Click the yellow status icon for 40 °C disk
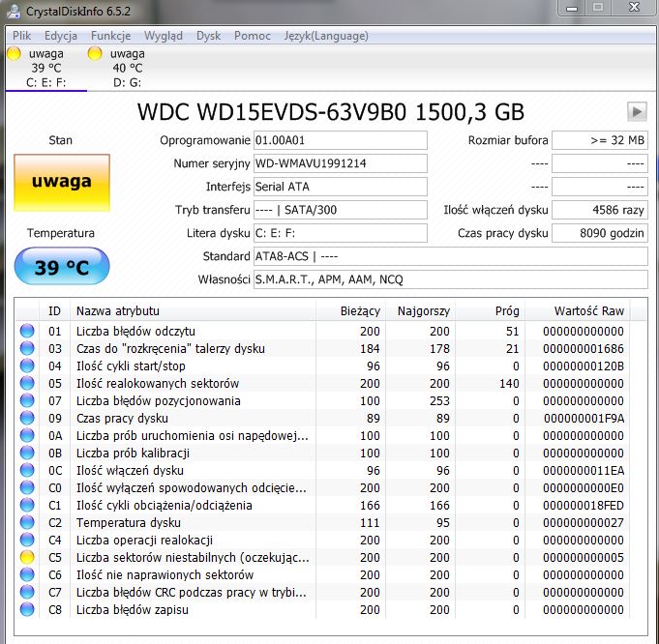659x644 pixels. click(95, 53)
